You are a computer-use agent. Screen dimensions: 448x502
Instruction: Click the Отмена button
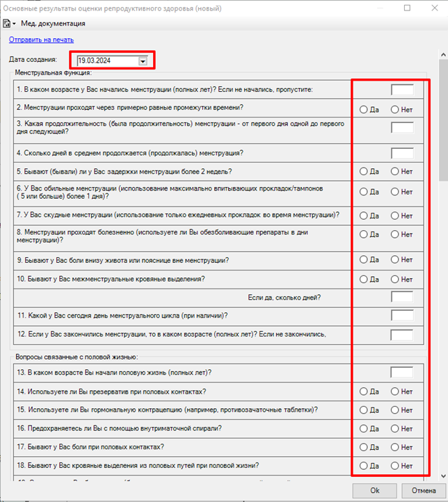coord(424,490)
